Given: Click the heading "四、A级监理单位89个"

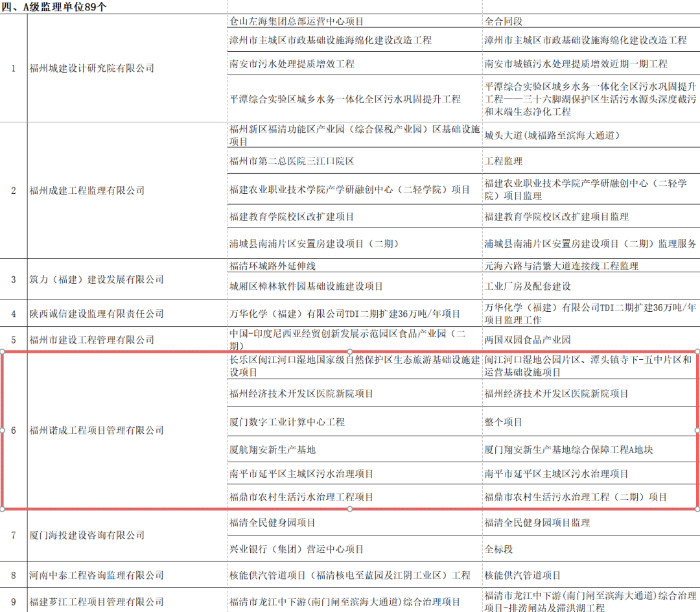Looking at the screenshot, I should coord(55,6).
